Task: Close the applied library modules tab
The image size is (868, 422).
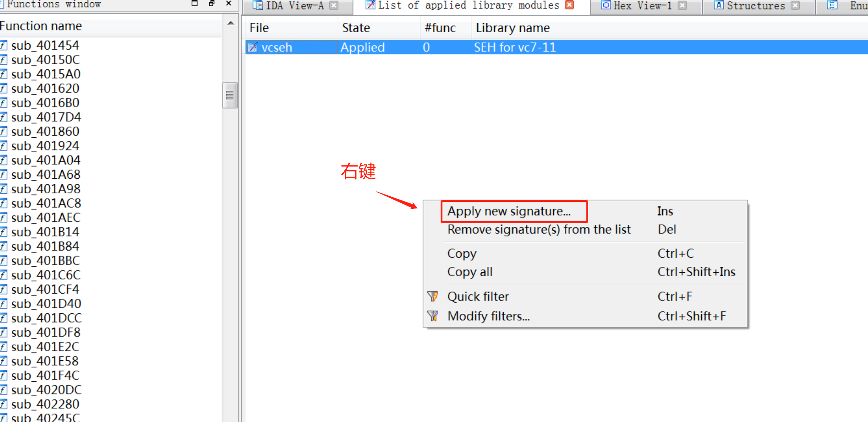Action: tap(569, 5)
